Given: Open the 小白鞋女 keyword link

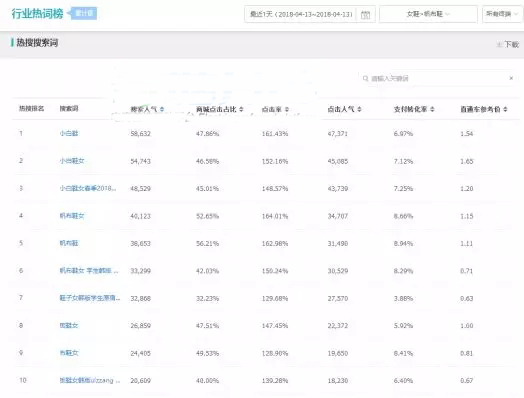Looking at the screenshot, I should point(72,161).
